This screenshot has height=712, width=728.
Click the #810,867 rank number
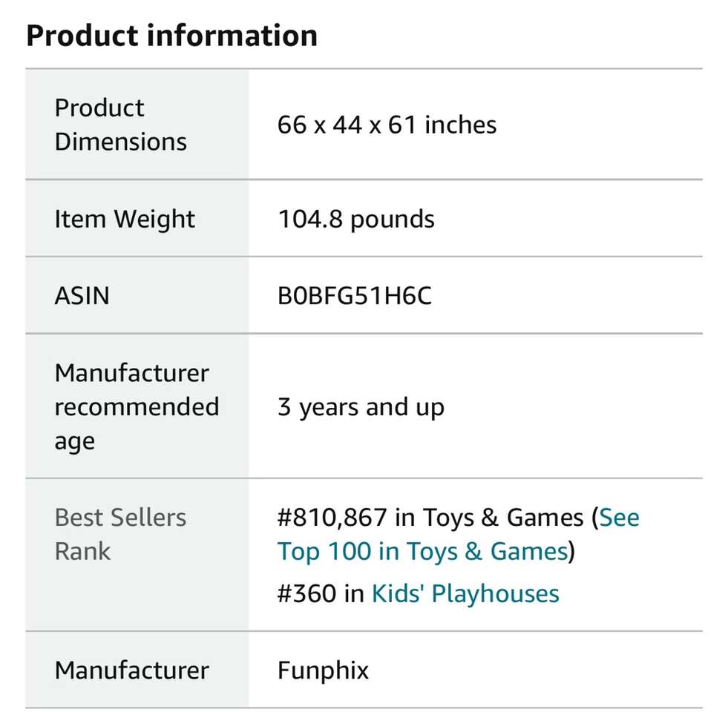(x=332, y=517)
